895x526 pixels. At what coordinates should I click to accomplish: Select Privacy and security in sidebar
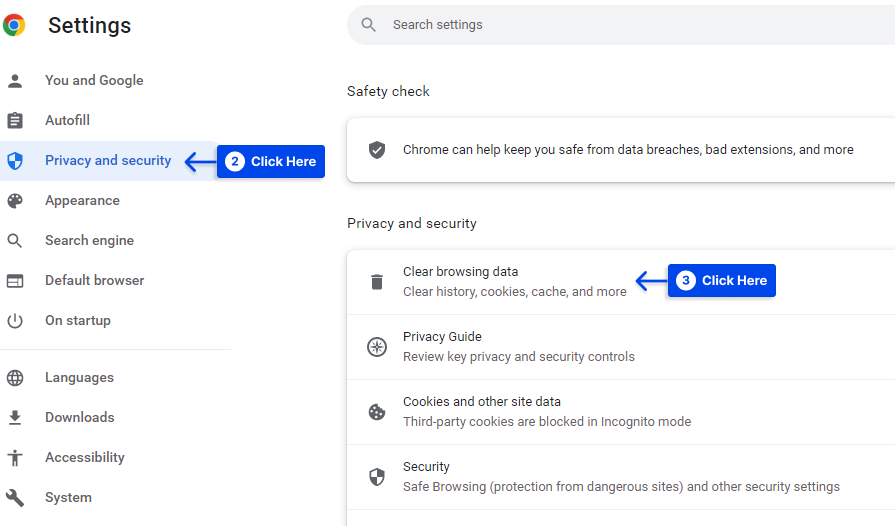tap(108, 161)
